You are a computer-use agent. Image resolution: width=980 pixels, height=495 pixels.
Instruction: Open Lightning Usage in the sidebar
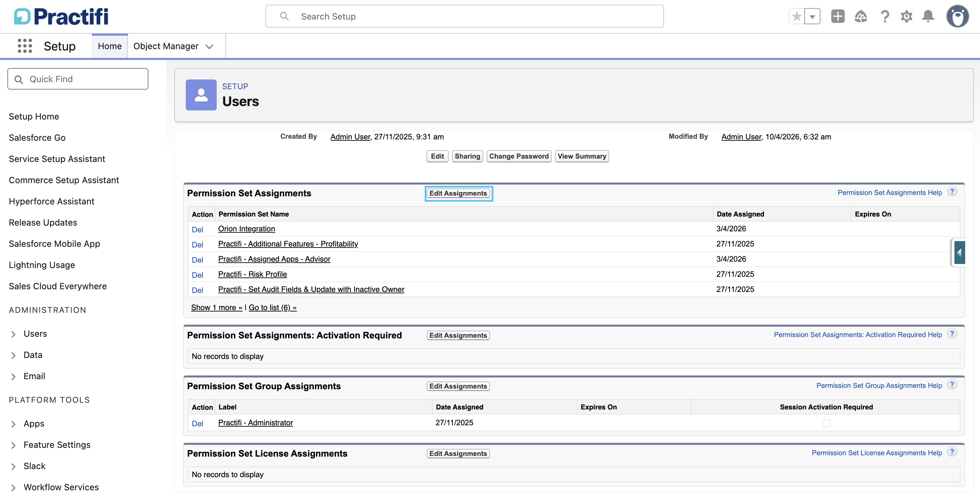pos(42,265)
